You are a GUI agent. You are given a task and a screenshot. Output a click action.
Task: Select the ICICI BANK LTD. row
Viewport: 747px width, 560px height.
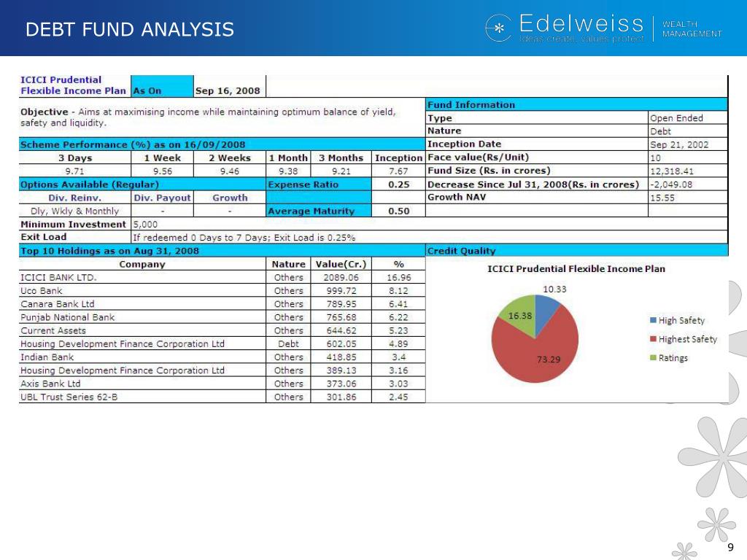[222, 278]
